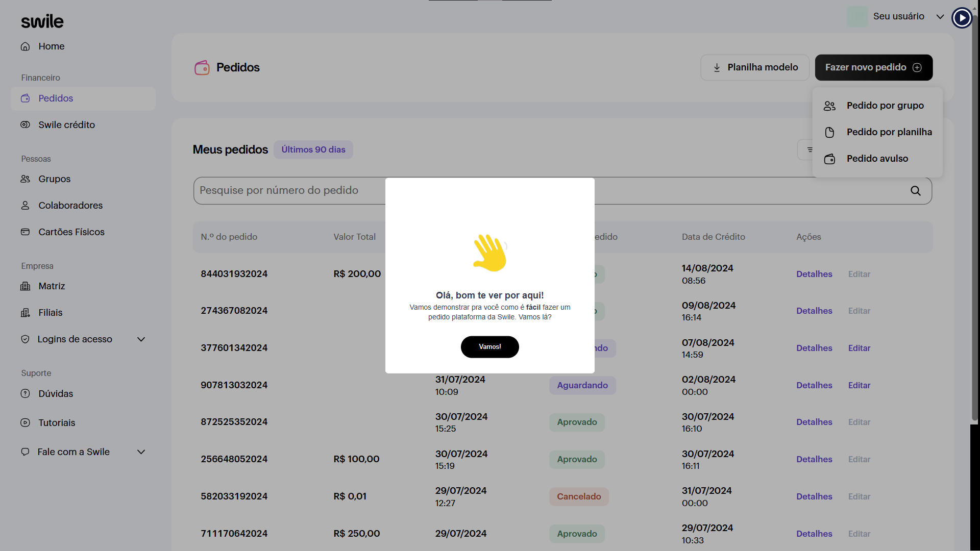The image size is (980, 551).
Task: Click the Cartões Físicos card icon
Action: [x=25, y=232]
